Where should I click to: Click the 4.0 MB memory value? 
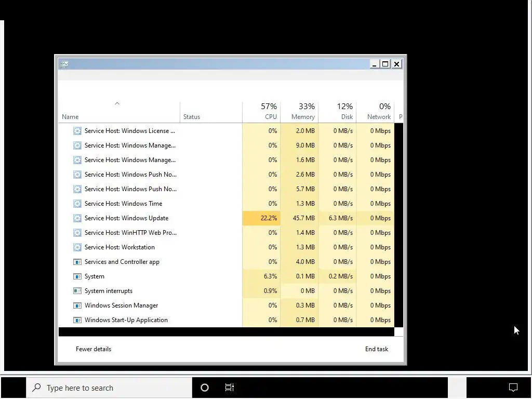(x=305, y=262)
